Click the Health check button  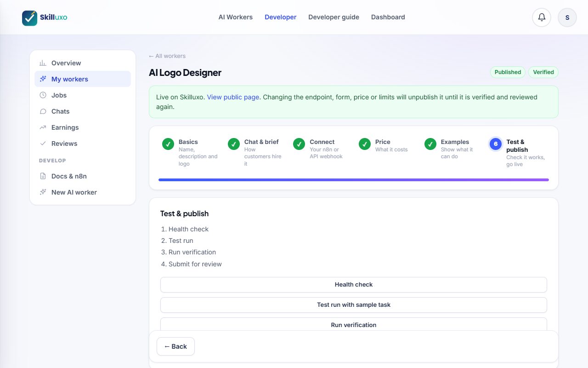coord(354,285)
